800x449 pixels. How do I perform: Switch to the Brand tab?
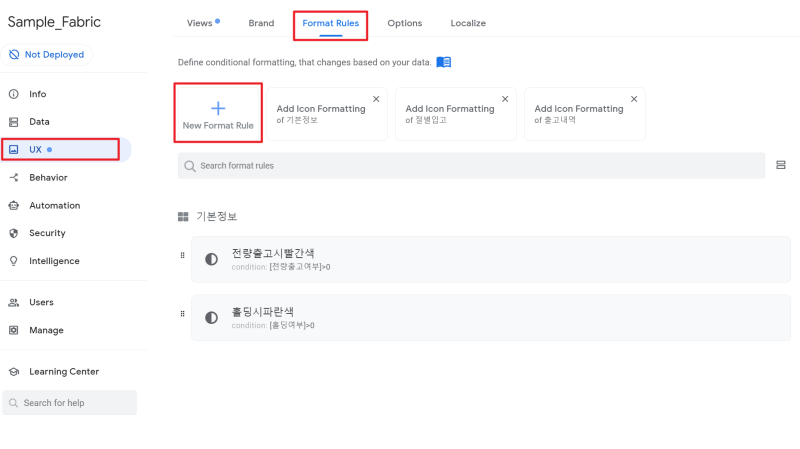click(x=261, y=23)
